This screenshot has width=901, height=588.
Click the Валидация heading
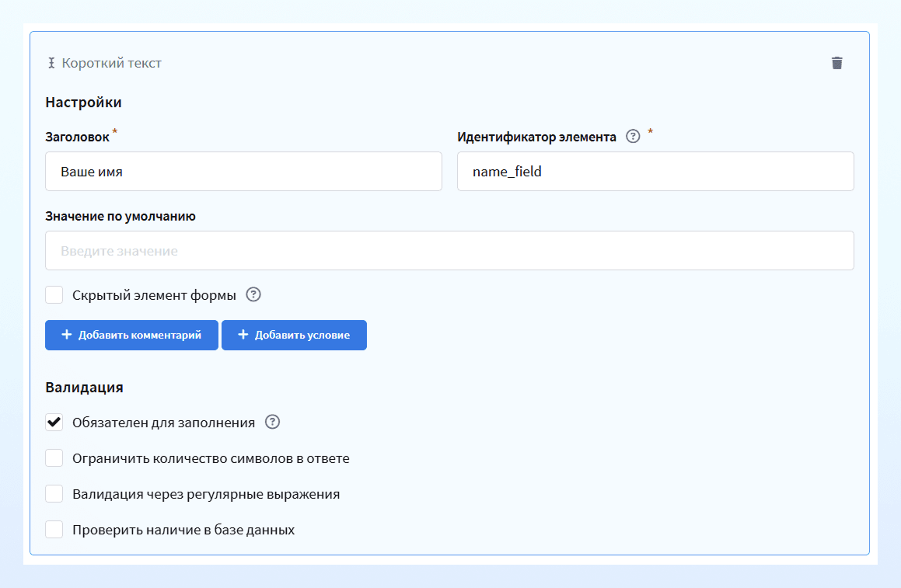[x=85, y=388]
